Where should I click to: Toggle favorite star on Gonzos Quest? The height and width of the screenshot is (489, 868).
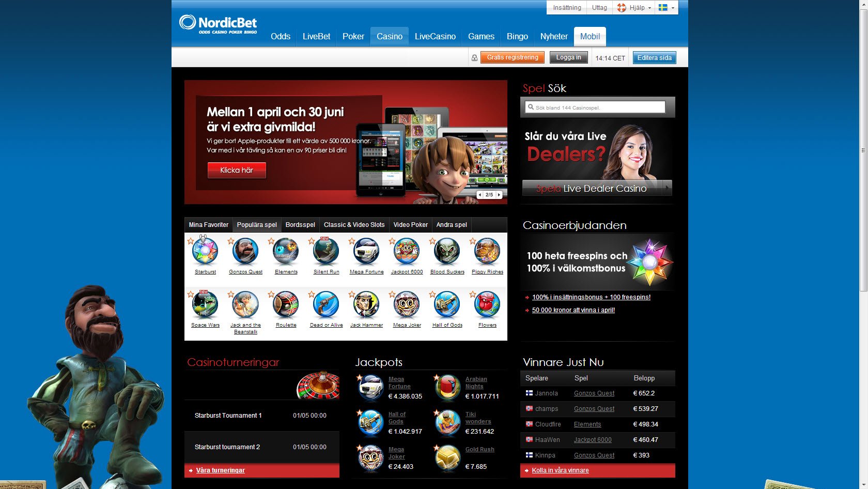(231, 241)
